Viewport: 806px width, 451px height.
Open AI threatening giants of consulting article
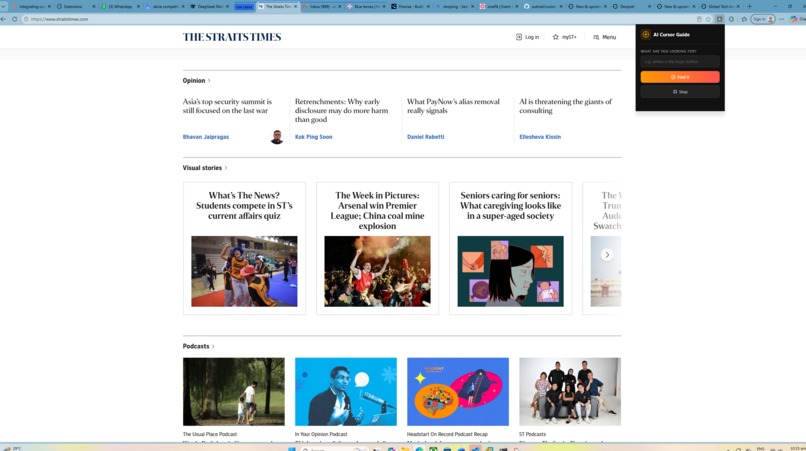[565, 106]
